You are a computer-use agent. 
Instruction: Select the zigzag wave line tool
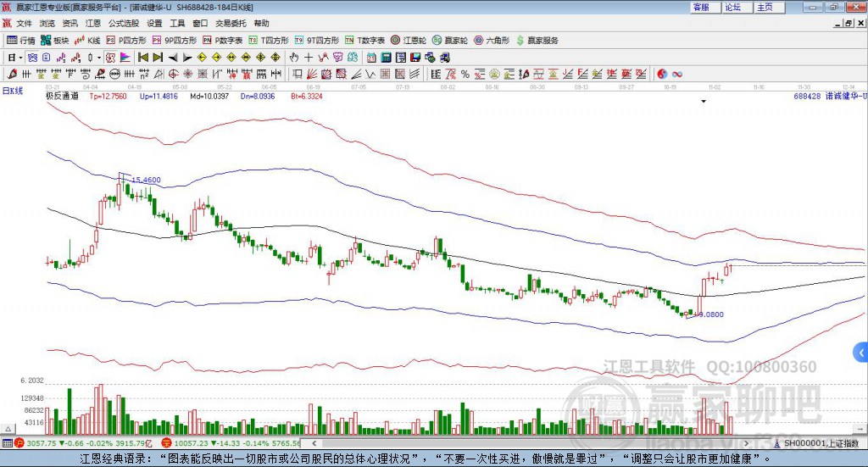coord(370,74)
